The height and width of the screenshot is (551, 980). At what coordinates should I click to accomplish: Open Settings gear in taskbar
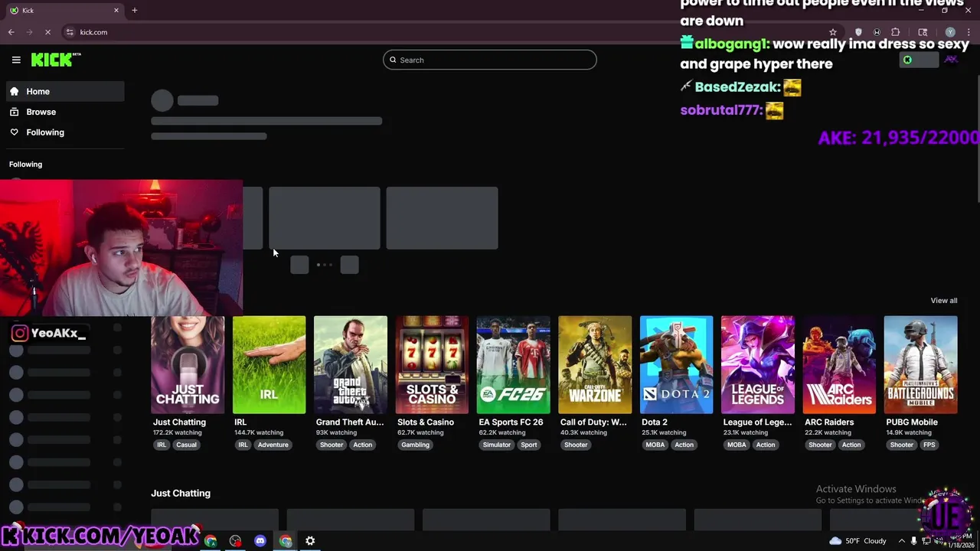point(310,541)
